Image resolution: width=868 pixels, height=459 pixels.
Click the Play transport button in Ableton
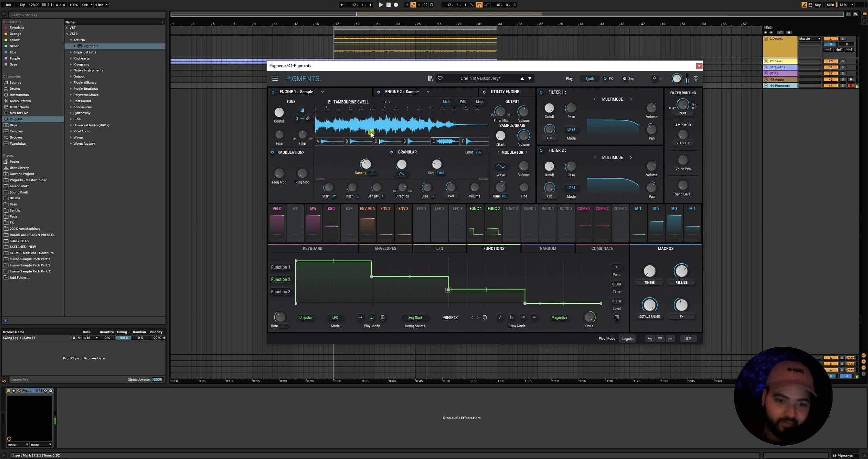(x=381, y=5)
